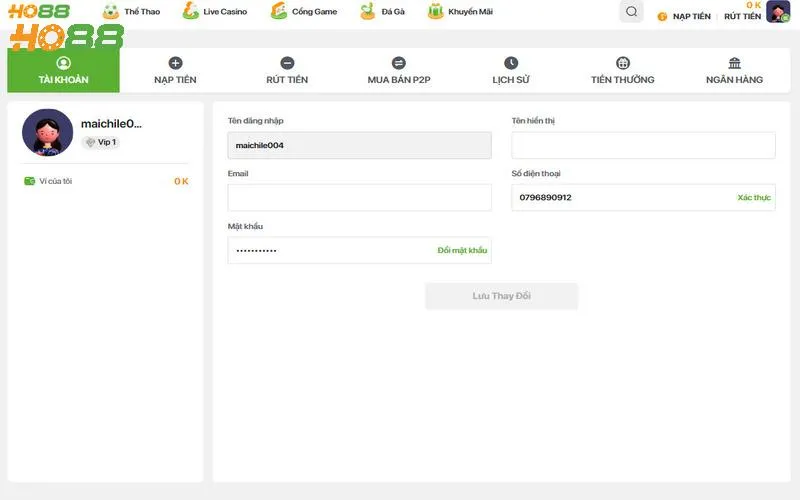800x500 pixels.
Task: Open the search magnifier icon
Action: click(631, 12)
